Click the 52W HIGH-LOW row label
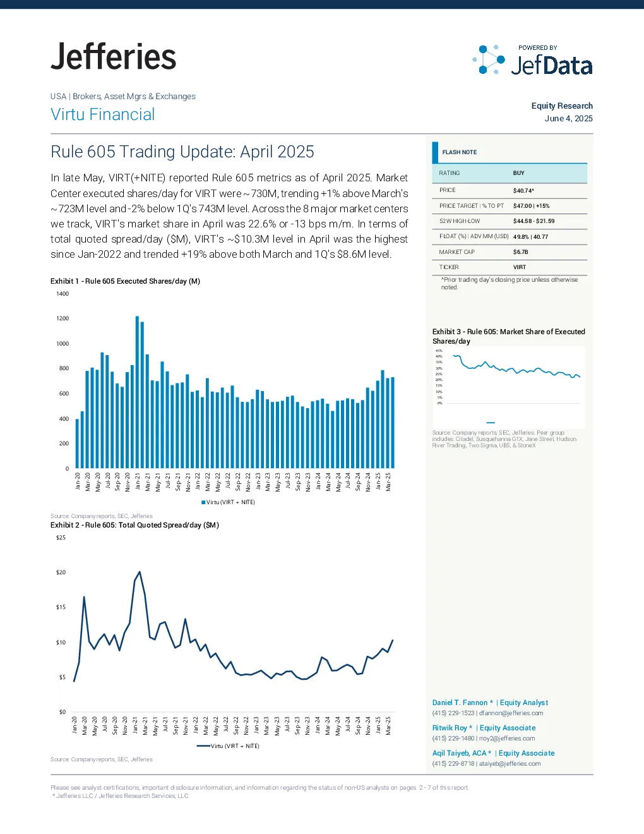Screen dimensions: 644x834 click(x=460, y=221)
